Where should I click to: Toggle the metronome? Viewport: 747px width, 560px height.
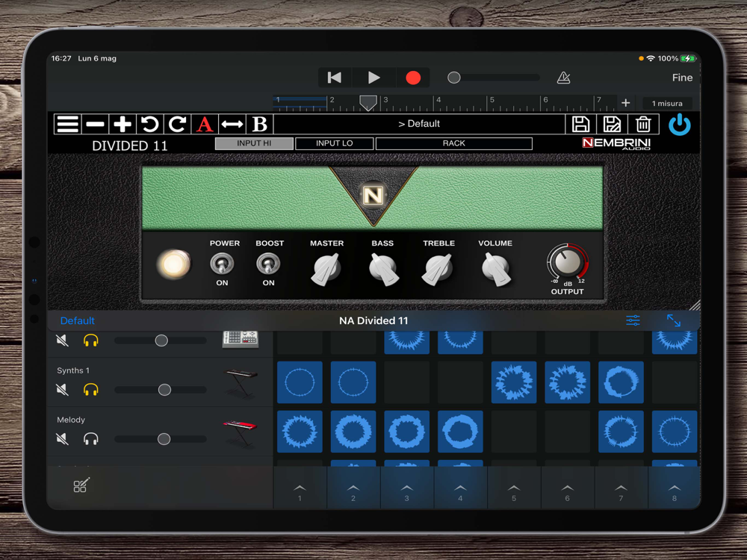563,78
